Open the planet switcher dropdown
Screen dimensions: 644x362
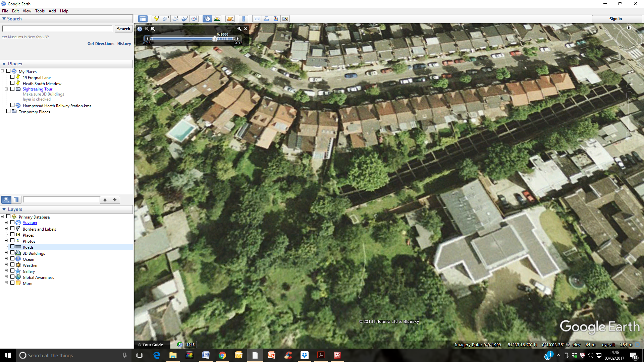pyautogui.click(x=230, y=19)
